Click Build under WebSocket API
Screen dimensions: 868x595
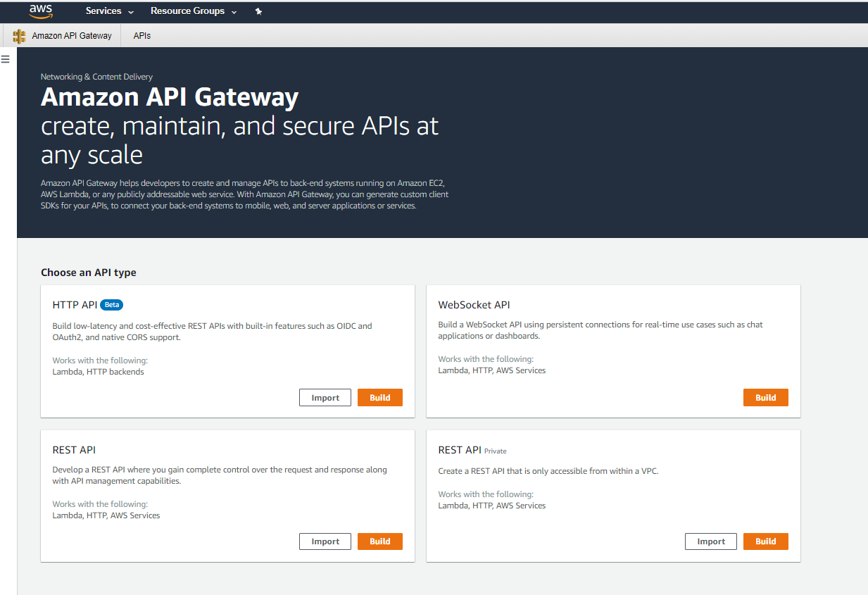point(766,398)
